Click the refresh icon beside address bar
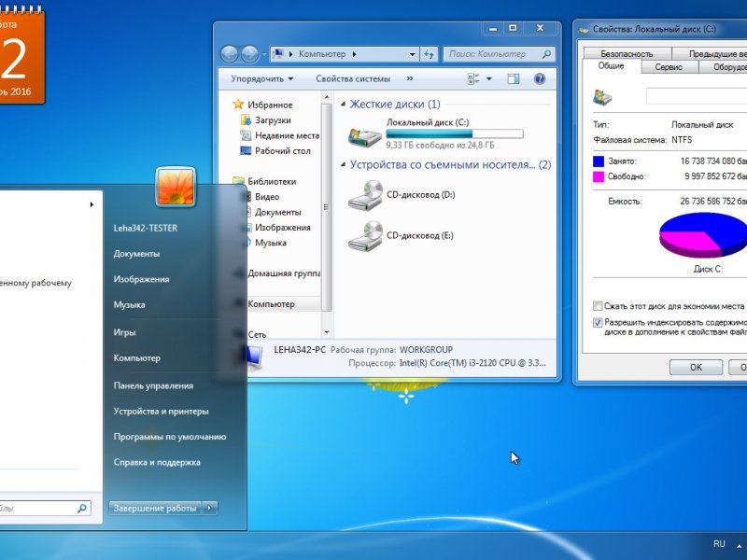The height and width of the screenshot is (560, 747). click(x=429, y=54)
